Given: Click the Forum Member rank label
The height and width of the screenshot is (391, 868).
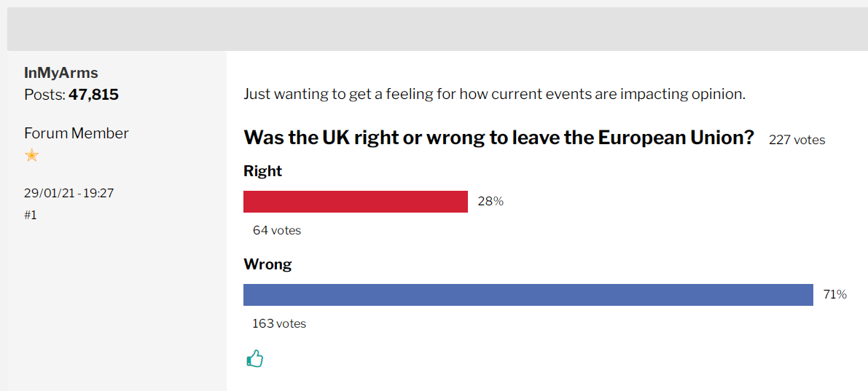Looking at the screenshot, I should 77,133.
